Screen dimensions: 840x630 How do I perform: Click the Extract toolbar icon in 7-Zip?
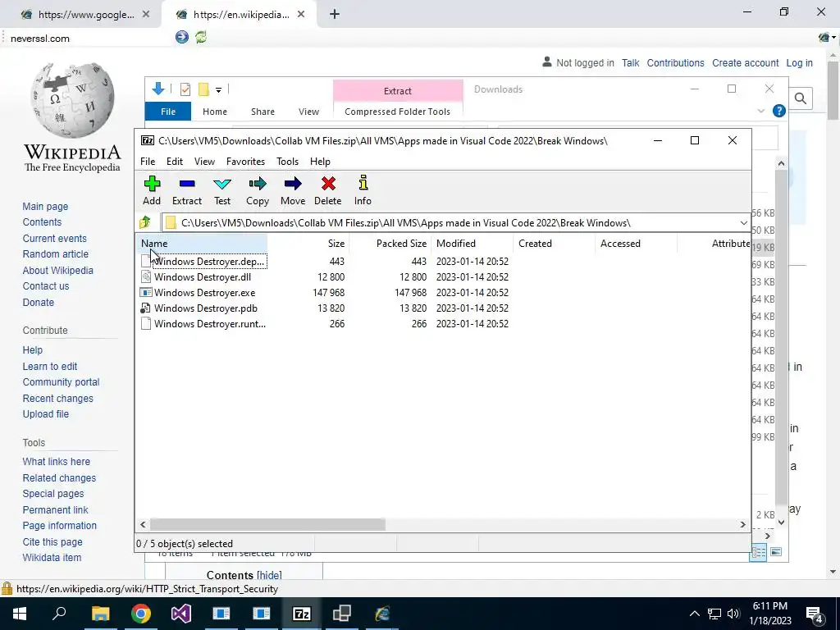click(186, 190)
